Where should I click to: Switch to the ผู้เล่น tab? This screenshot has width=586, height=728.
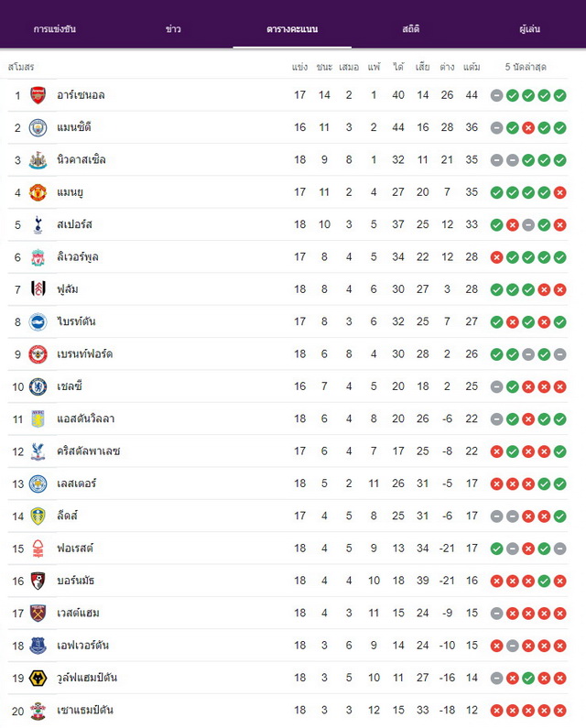(530, 28)
